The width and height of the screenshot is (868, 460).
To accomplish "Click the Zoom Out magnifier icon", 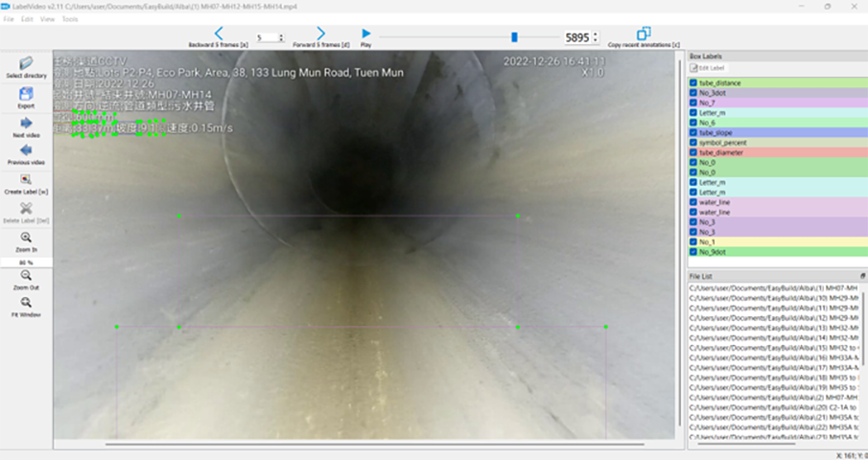I will pyautogui.click(x=26, y=275).
